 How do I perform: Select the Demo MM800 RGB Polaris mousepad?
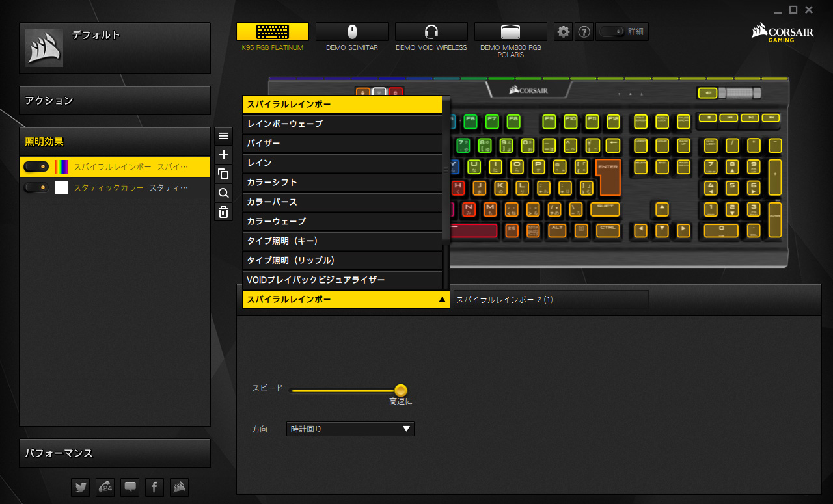pyautogui.click(x=511, y=32)
